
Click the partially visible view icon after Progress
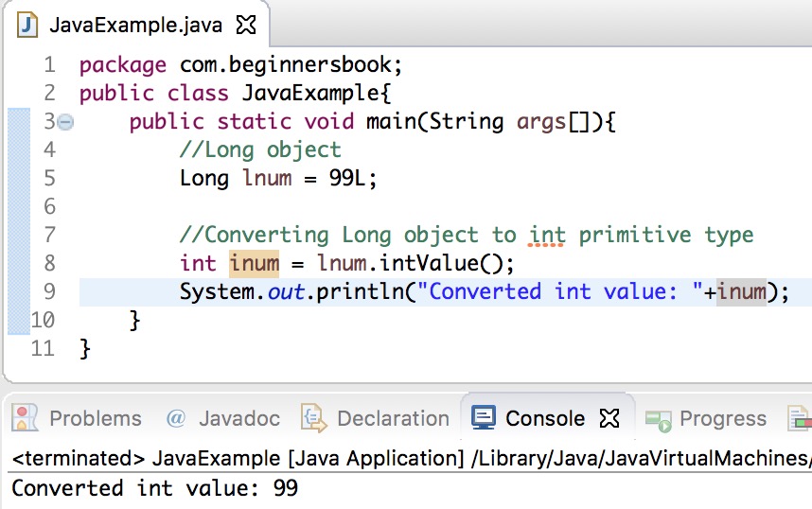[800, 418]
